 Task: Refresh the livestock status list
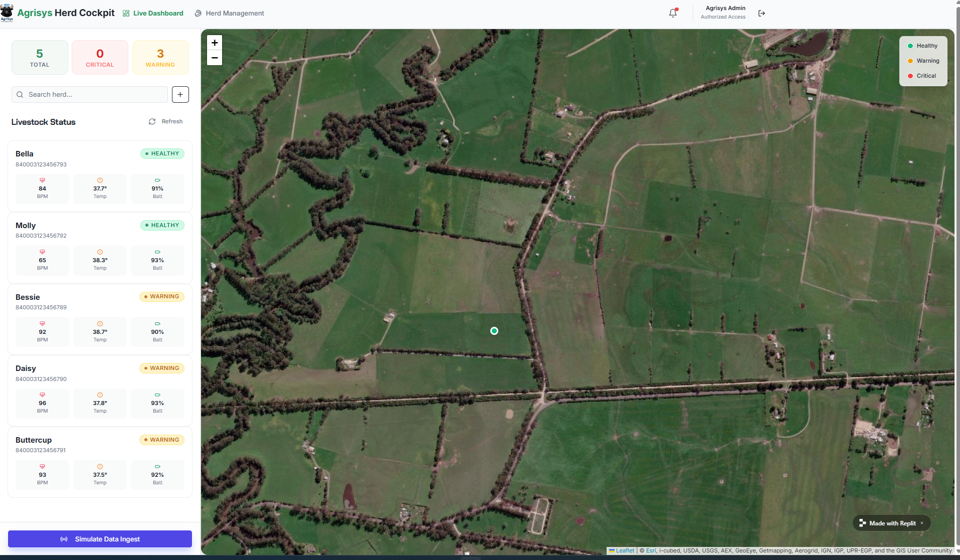[x=166, y=121]
